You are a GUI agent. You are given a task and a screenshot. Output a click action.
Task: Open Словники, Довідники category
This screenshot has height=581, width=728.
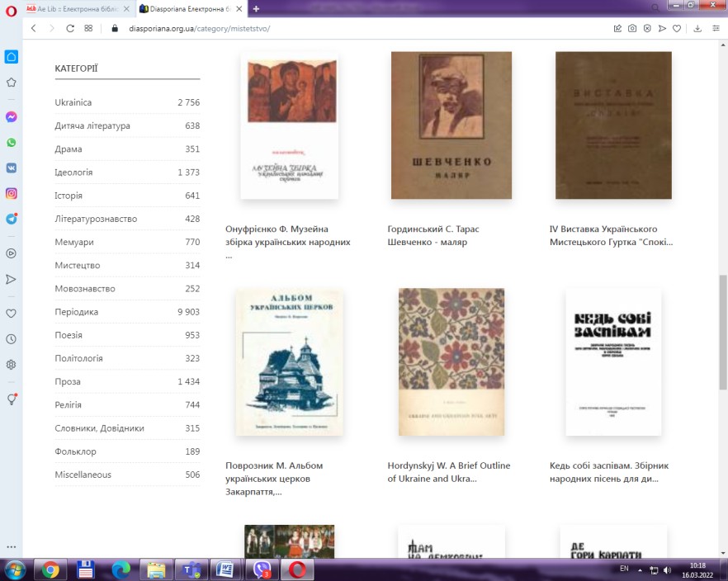click(x=127, y=428)
